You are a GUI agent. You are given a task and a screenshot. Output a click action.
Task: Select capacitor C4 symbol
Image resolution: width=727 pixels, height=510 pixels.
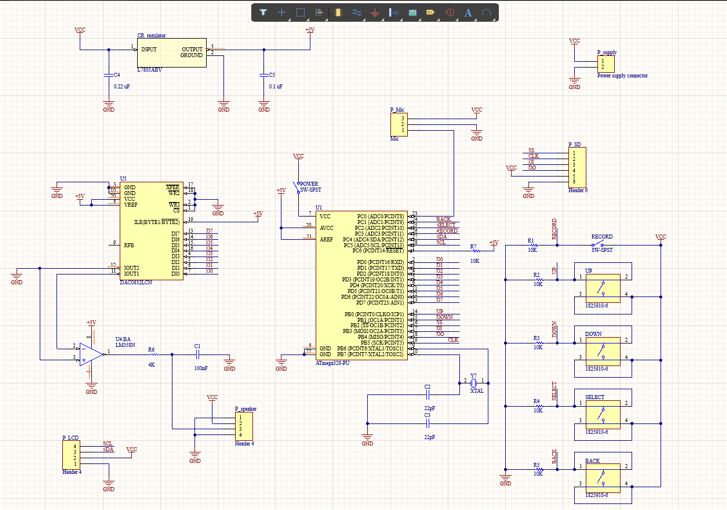tap(108, 74)
